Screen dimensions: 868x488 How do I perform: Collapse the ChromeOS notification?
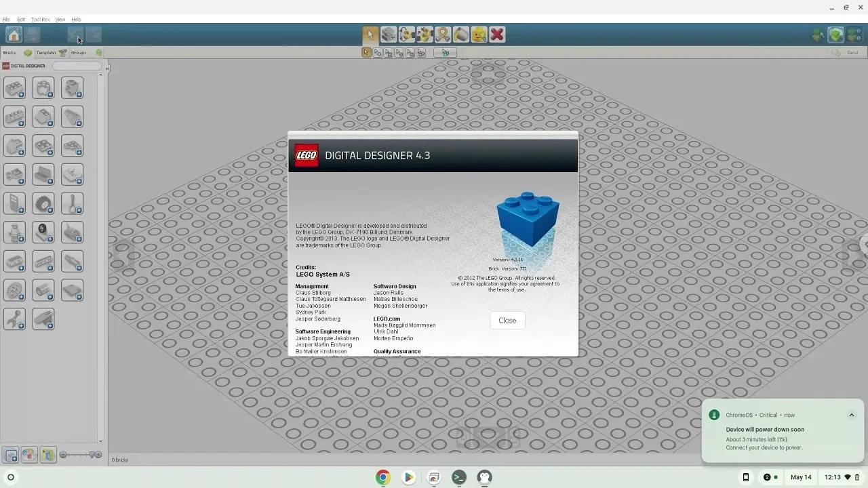852,415
